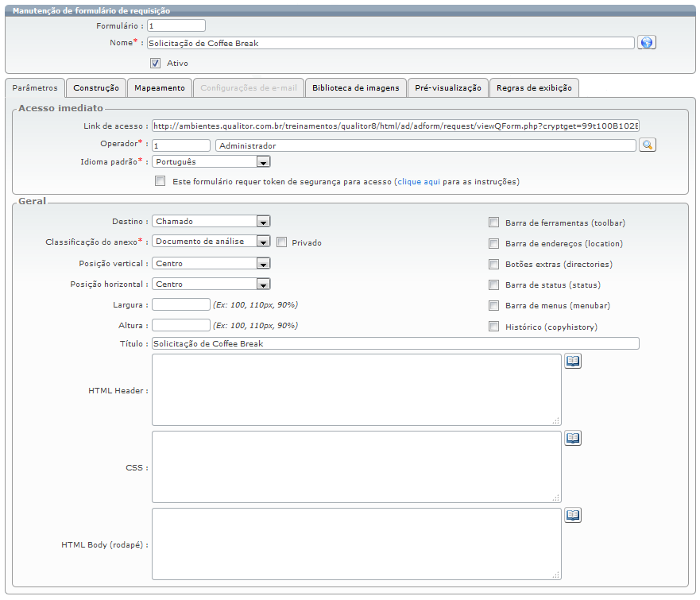
Task: Open the book icon beside the CSS field
Action: (x=573, y=438)
